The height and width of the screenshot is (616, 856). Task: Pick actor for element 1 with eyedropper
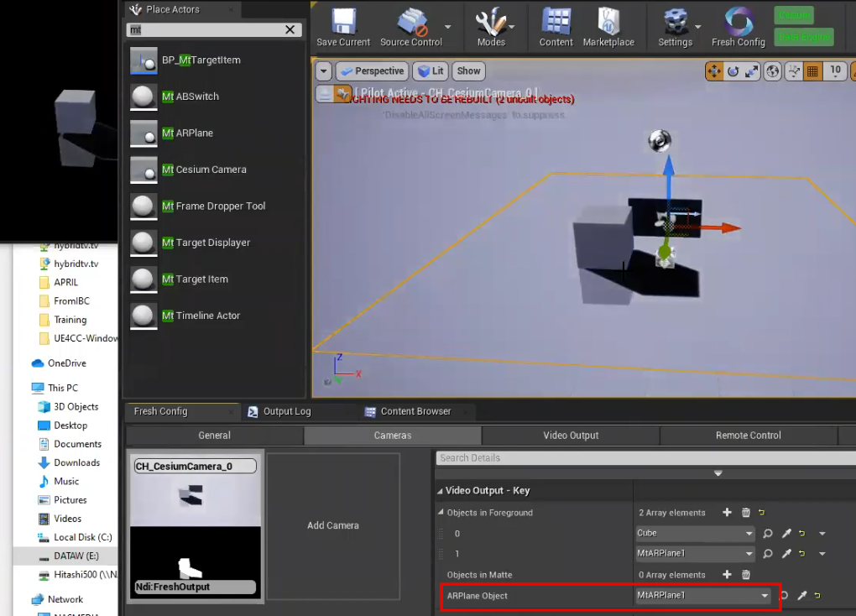coord(786,554)
